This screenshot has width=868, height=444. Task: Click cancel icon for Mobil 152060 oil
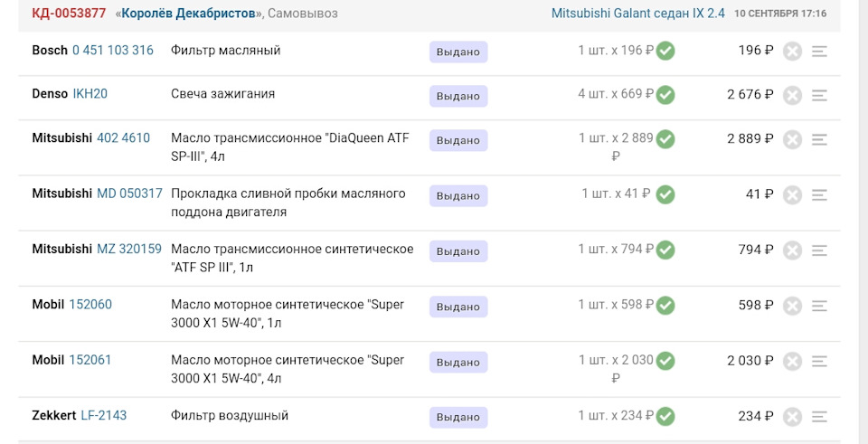[x=792, y=307]
